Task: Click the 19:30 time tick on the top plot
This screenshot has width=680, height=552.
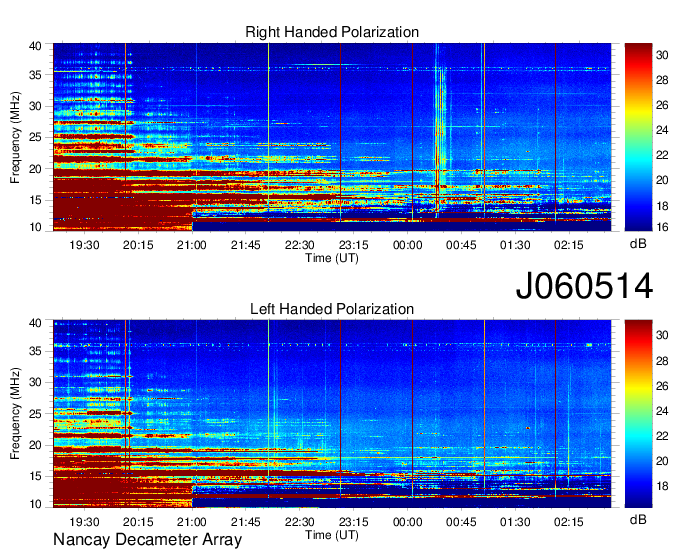Action: coord(84,245)
